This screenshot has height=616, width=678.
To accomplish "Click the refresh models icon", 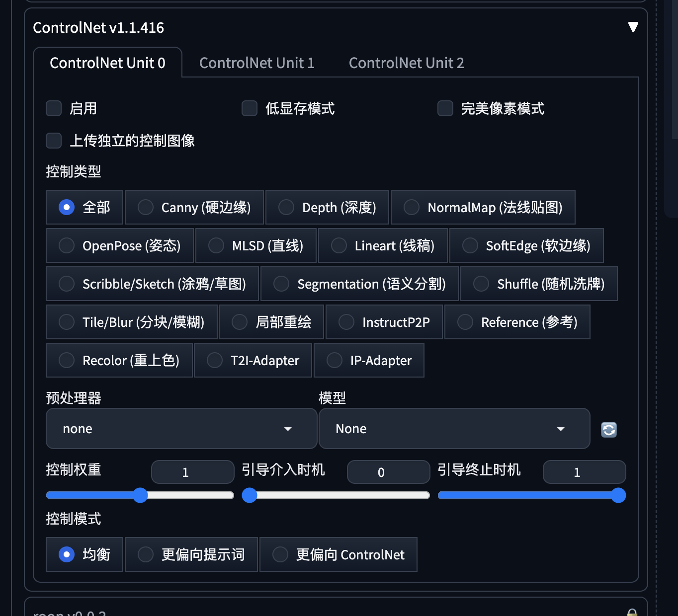I will click(609, 430).
